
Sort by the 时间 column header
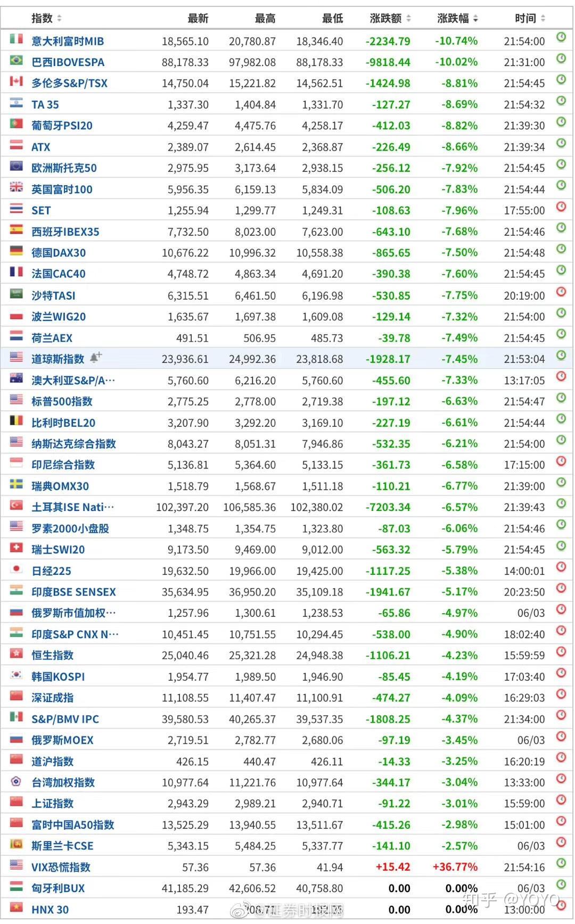(530, 19)
